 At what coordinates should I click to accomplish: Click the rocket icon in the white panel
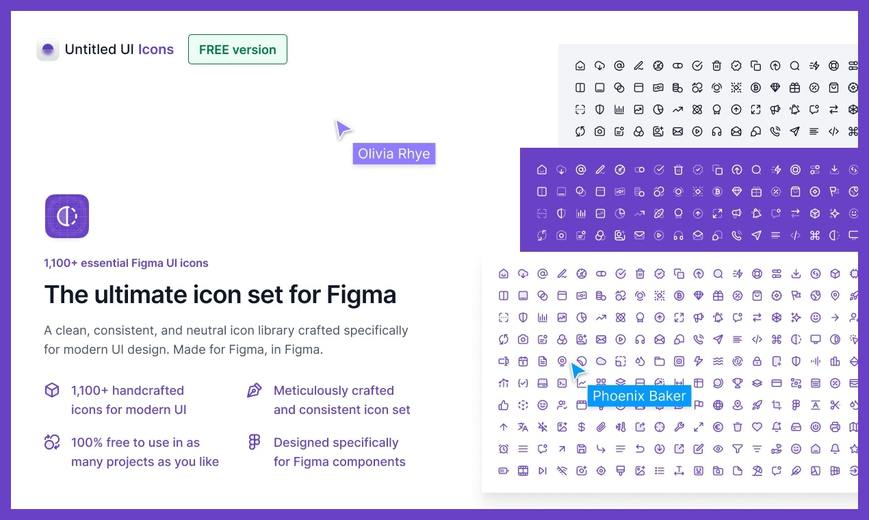[756, 405]
